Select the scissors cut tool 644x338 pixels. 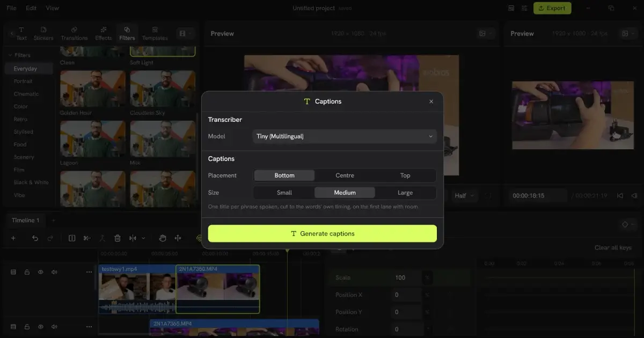coord(87,238)
